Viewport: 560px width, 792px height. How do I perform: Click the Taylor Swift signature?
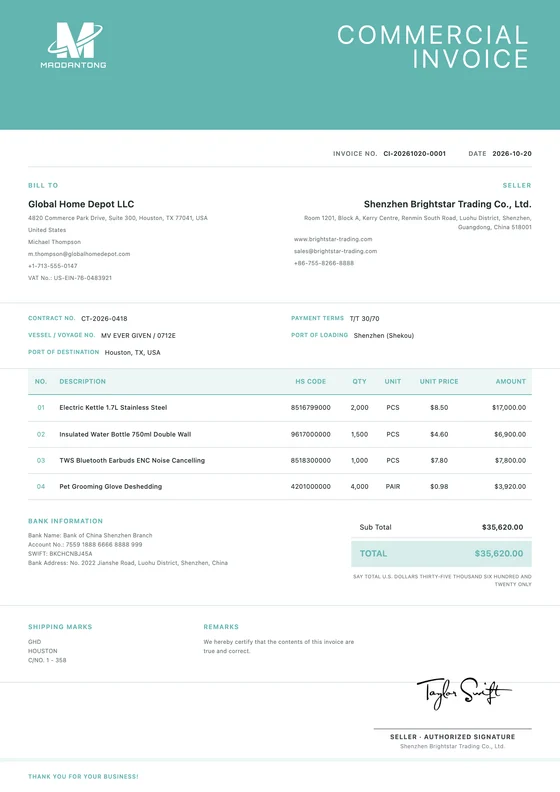tap(464, 692)
